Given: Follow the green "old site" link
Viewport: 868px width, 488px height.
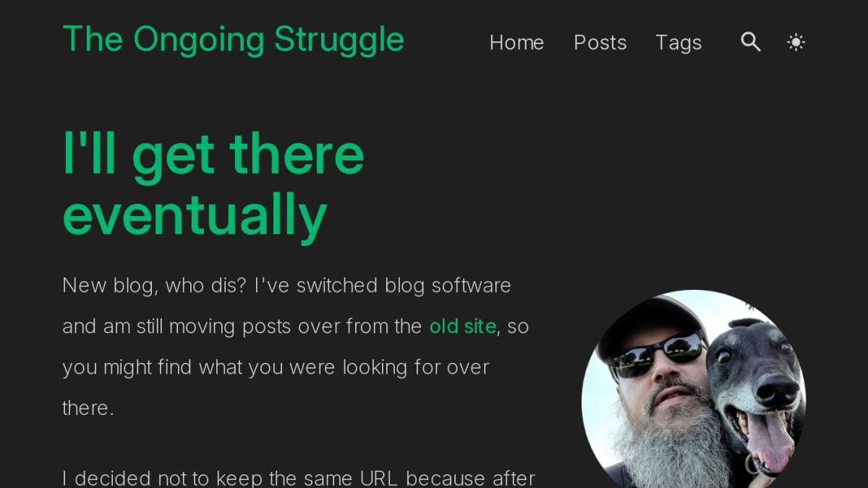Looking at the screenshot, I should 463,326.
